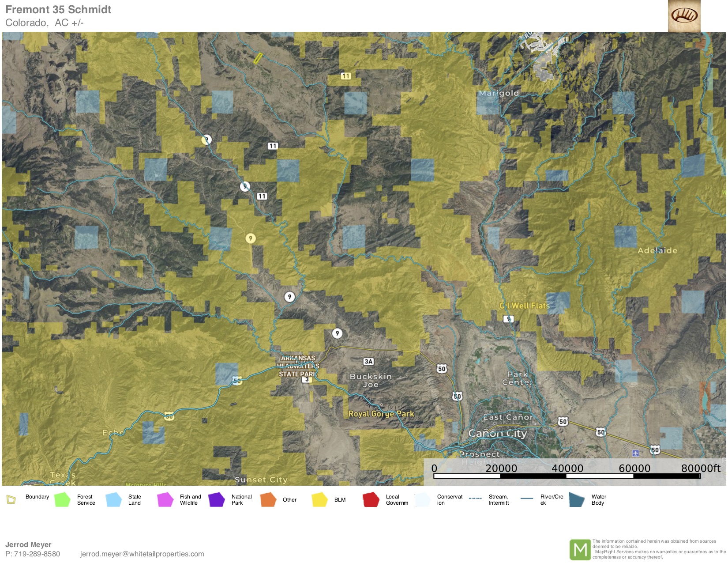Image resolution: width=728 pixels, height=563 pixels.
Task: Click the yellow BLM legend swatch
Action: point(319,499)
